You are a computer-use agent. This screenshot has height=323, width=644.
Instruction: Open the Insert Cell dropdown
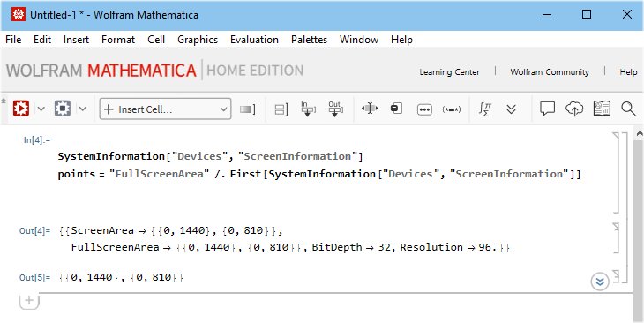tap(165, 109)
